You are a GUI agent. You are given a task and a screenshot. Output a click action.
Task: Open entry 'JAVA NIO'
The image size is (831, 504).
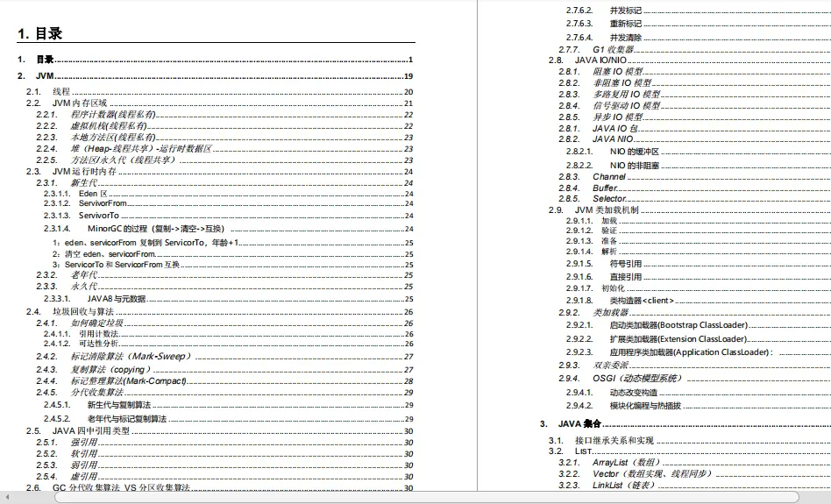pyautogui.click(x=694, y=138)
